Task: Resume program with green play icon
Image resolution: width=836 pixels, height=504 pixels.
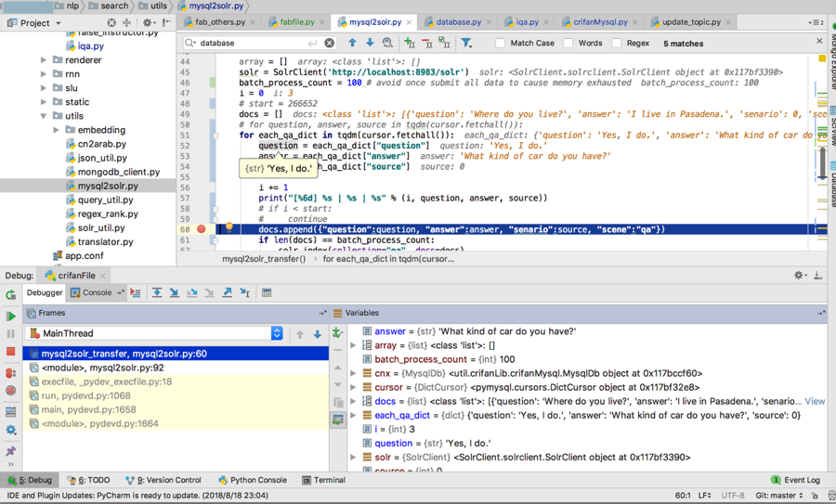Action: click(x=11, y=316)
